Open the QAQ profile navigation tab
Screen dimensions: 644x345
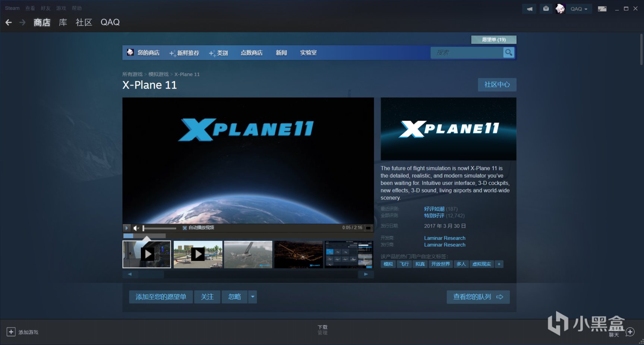(110, 22)
